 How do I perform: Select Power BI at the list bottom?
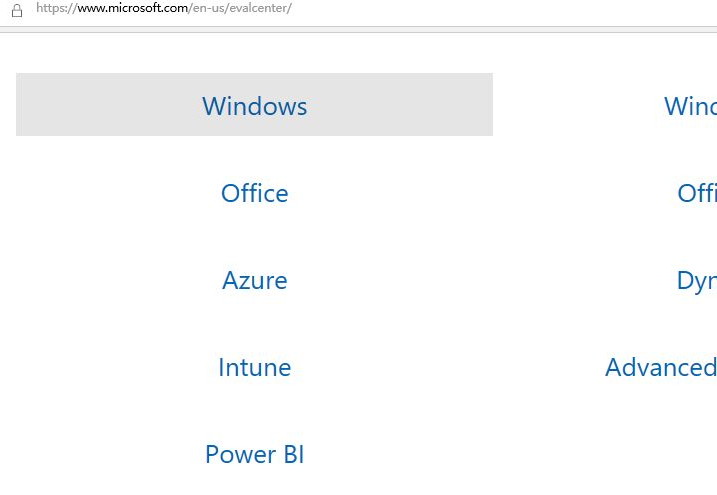(x=254, y=454)
